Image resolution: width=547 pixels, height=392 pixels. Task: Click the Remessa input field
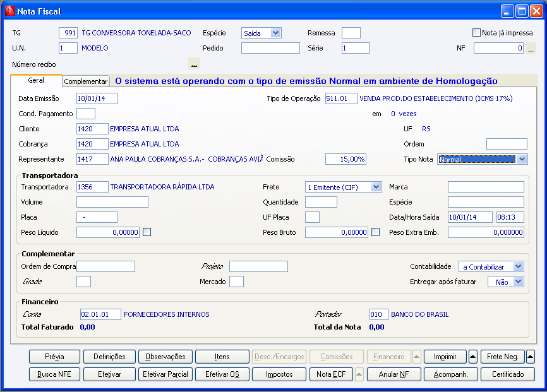coord(351,33)
